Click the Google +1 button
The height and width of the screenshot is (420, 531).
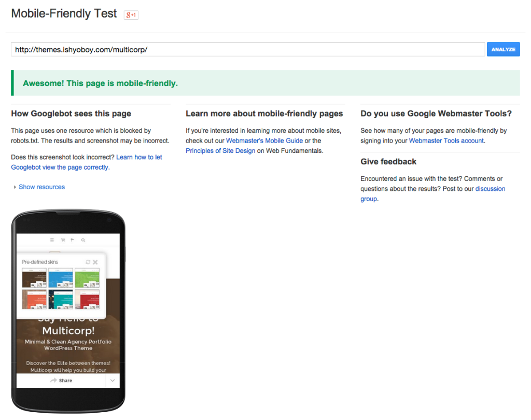click(131, 15)
